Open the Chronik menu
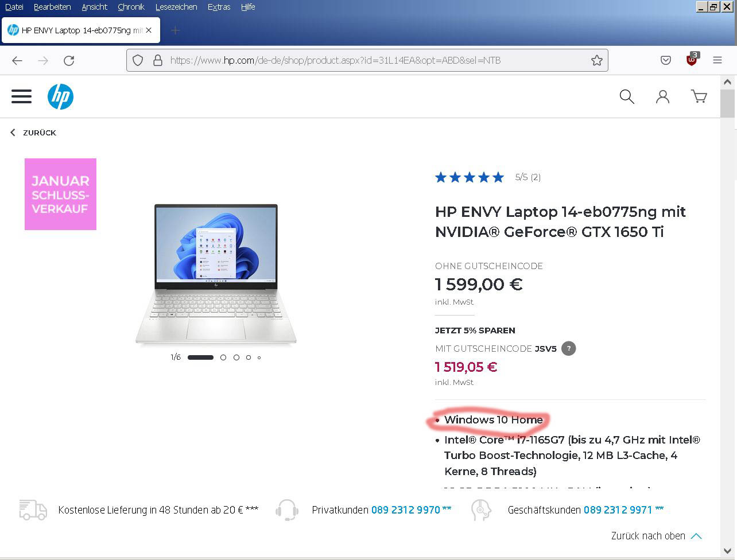Screen dimensions: 737x560 pyautogui.click(x=131, y=7)
